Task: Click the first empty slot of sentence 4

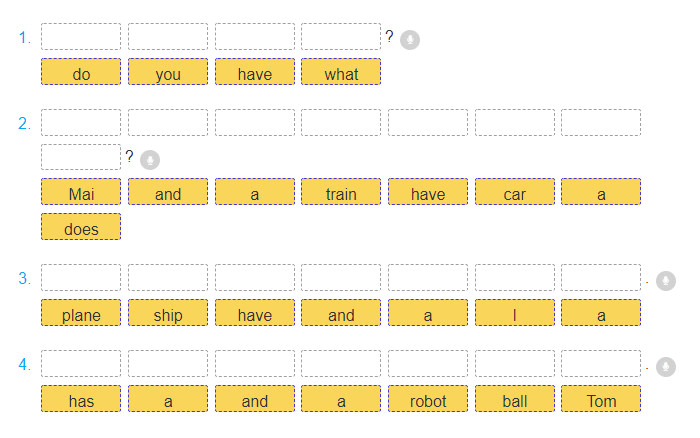Action: pyautogui.click(x=81, y=364)
